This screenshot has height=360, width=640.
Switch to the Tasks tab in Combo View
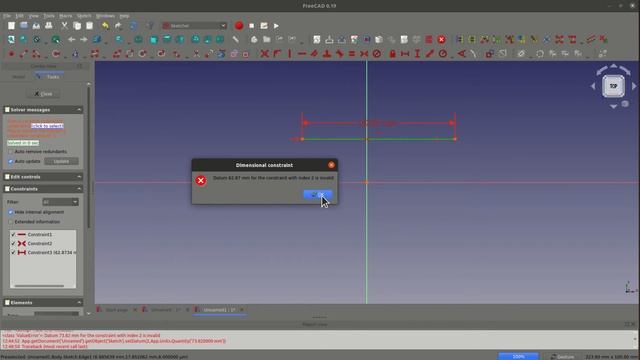pos(49,77)
